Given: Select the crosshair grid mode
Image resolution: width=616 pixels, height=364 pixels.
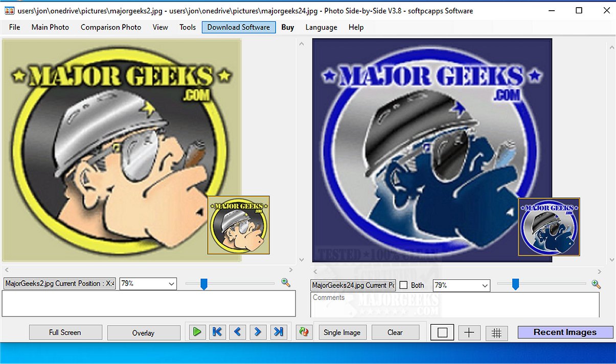Looking at the screenshot, I should [469, 332].
